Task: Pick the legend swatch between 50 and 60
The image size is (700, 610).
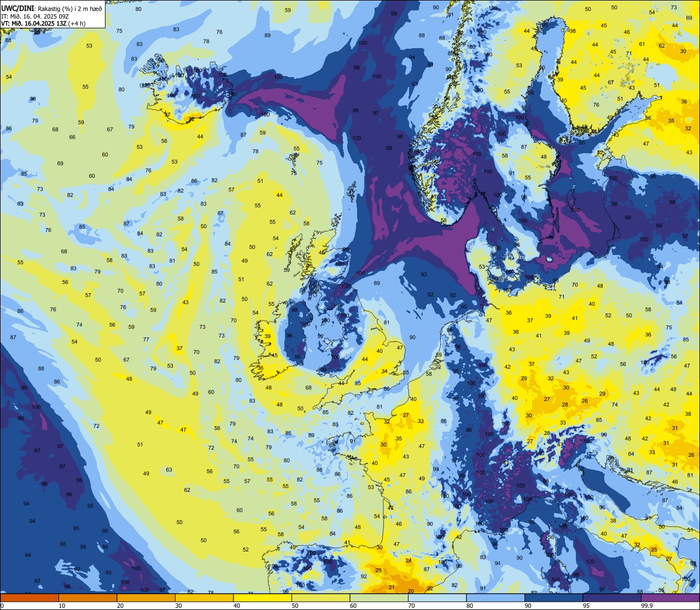Action: [x=321, y=597]
